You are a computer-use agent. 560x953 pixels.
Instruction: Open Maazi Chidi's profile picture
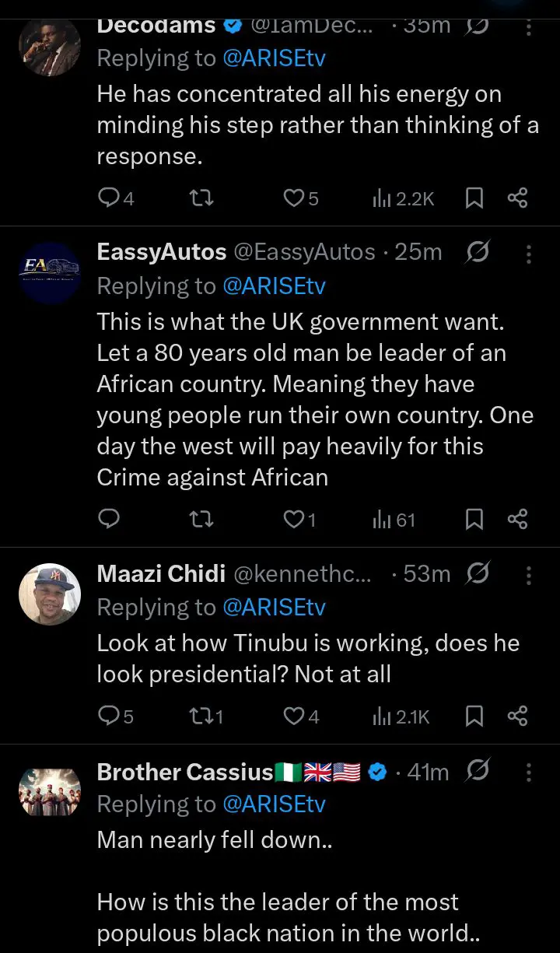50,594
